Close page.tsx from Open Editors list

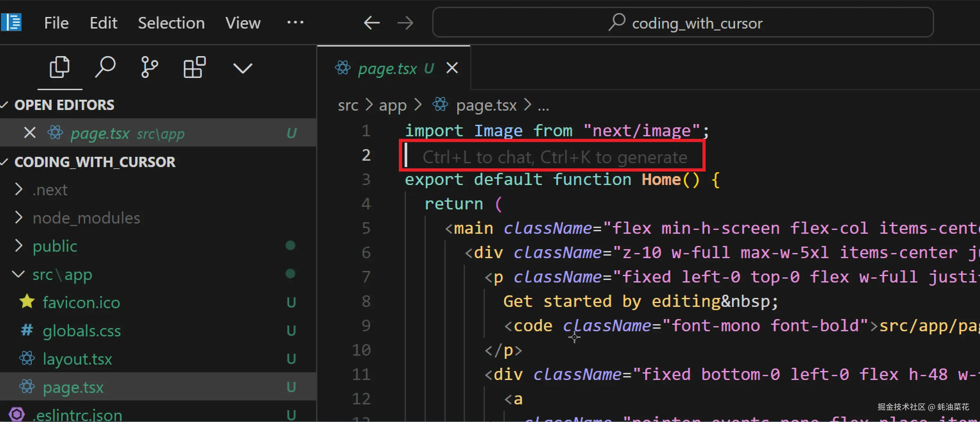(29, 133)
